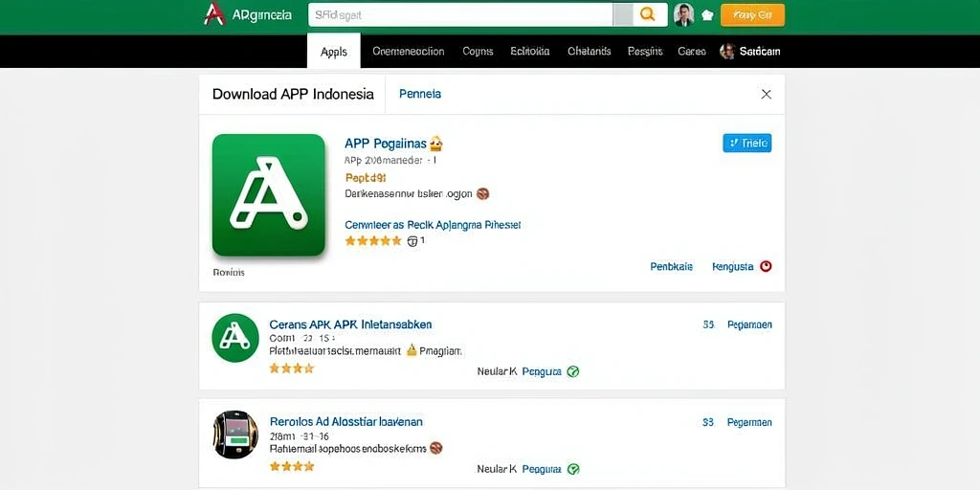Viewport: 980px width, 490px height.
Task: Open the Eciriotia menu item
Action: tap(530, 52)
